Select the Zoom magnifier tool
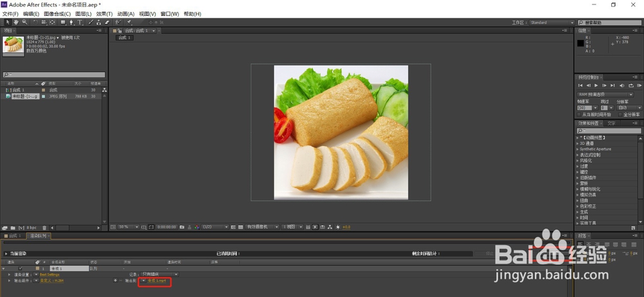The width and height of the screenshot is (644, 297). tap(24, 22)
